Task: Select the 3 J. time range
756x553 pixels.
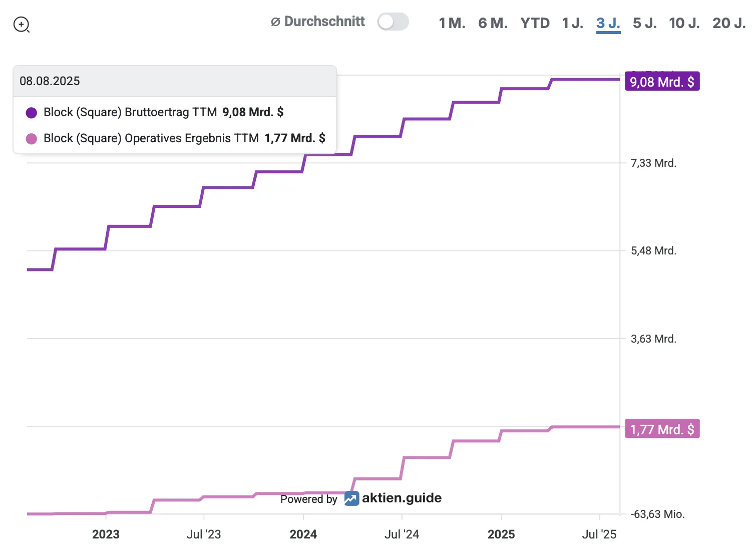Action: click(x=608, y=24)
